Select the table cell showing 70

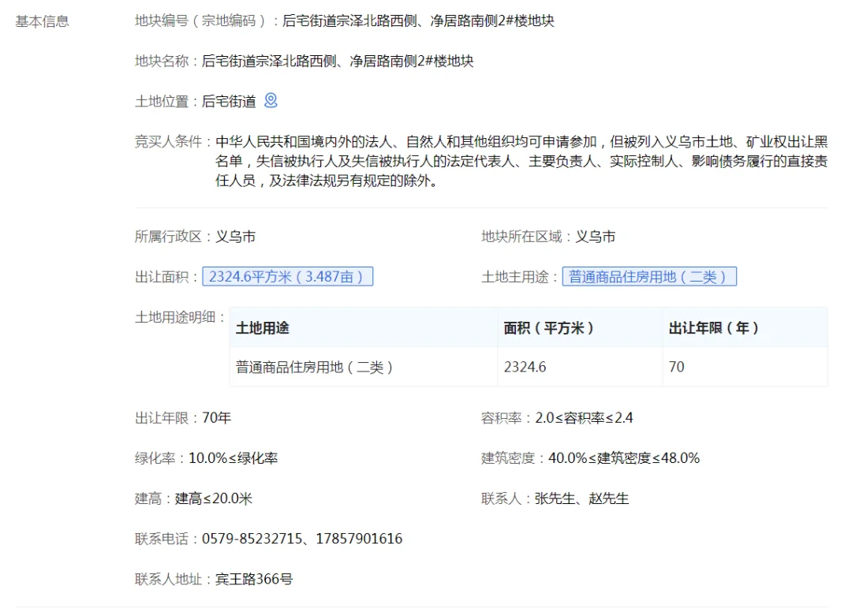point(745,367)
